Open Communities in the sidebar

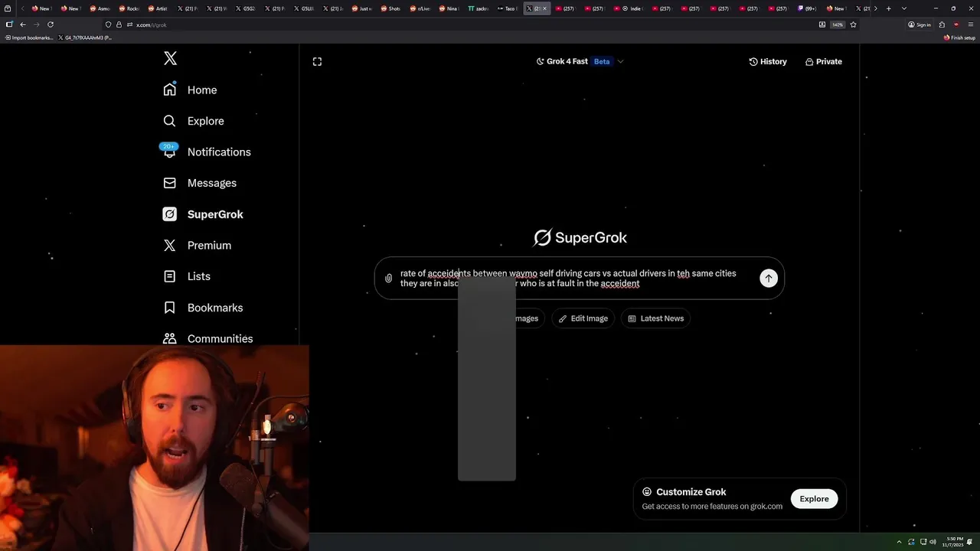pos(207,338)
